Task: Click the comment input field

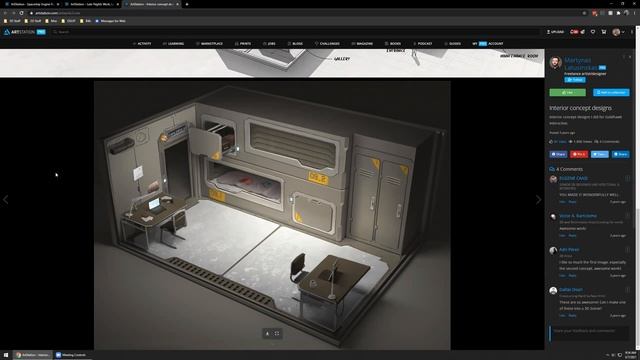Action: tap(589, 333)
